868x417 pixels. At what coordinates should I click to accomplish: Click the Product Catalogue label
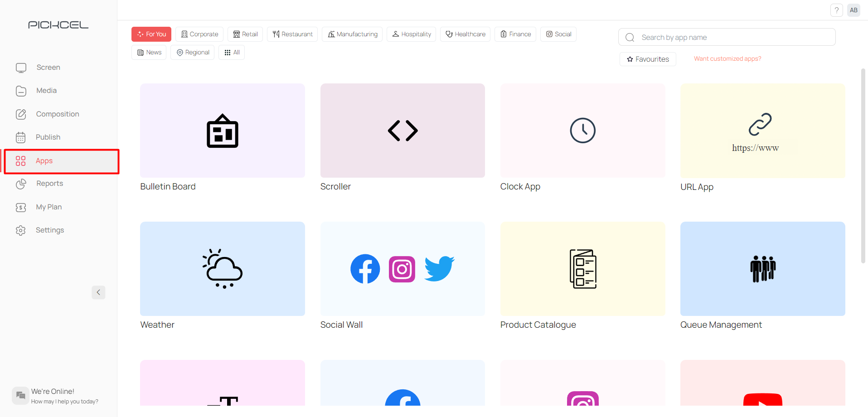(x=538, y=325)
